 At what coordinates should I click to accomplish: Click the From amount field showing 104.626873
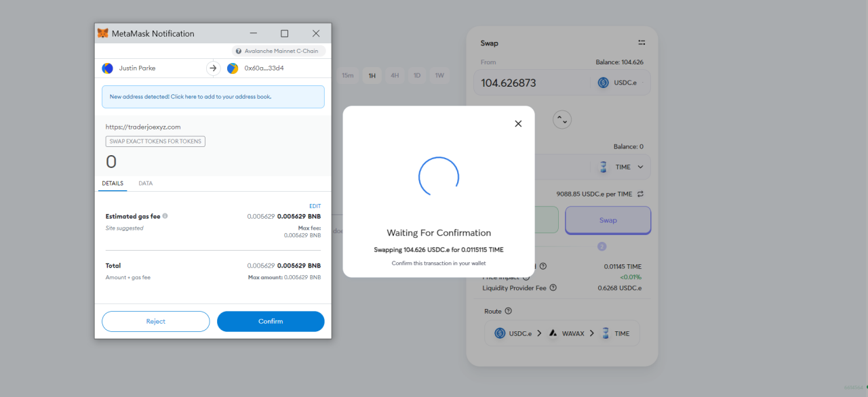pyautogui.click(x=533, y=83)
